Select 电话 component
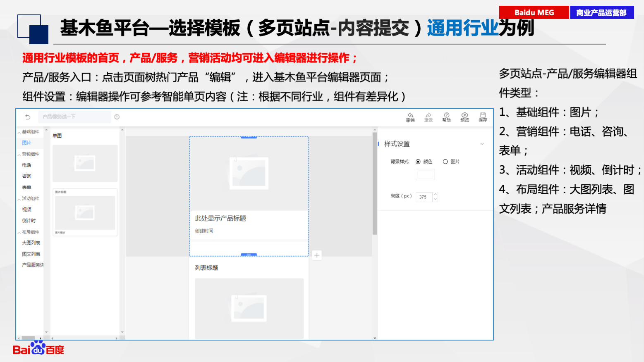644x362 pixels. (26, 165)
